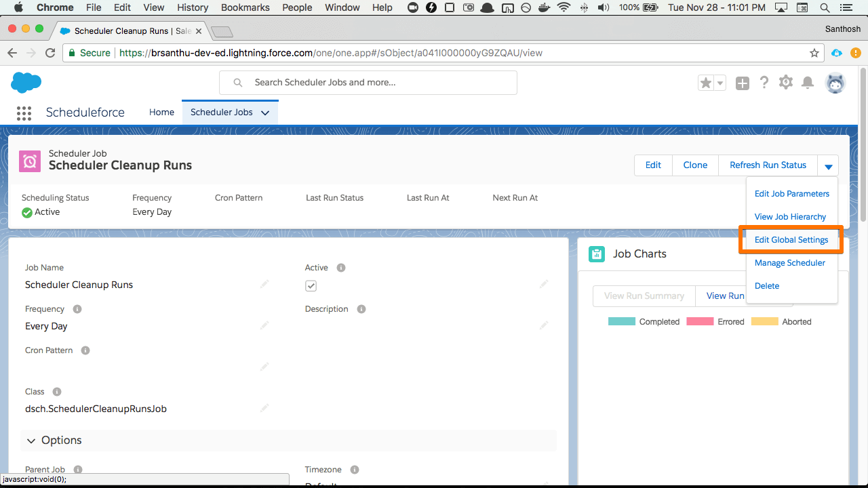The image size is (868, 488).
Task: Open the Help question mark icon
Action: [x=764, y=83]
